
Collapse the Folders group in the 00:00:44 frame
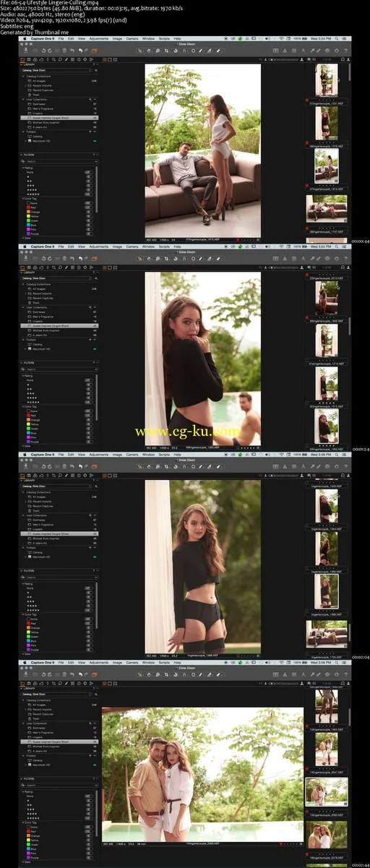point(23,132)
